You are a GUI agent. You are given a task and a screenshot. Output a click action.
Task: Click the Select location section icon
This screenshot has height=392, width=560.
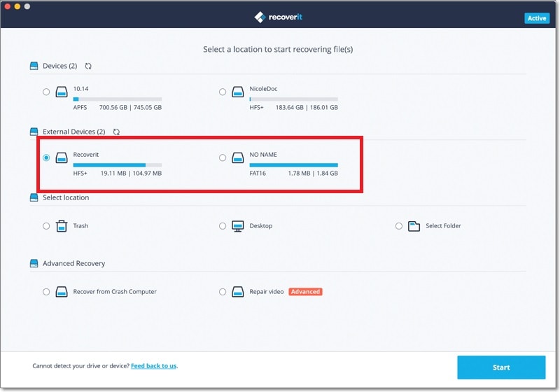click(34, 197)
